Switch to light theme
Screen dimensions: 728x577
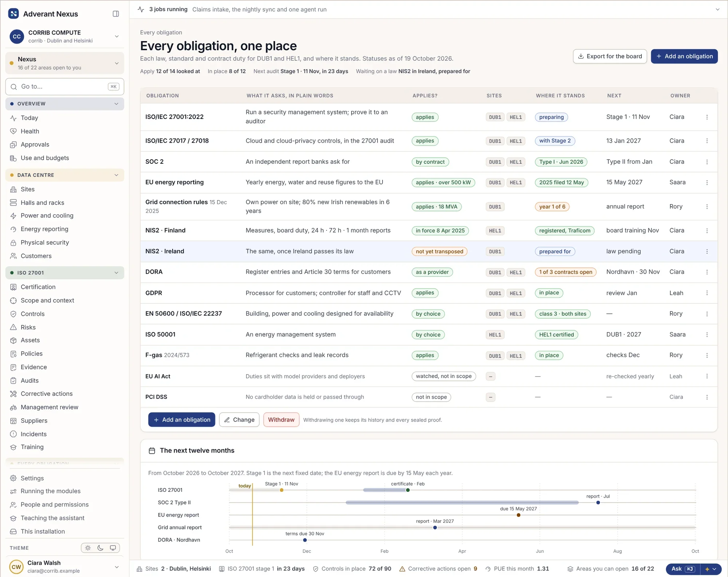[88, 548]
